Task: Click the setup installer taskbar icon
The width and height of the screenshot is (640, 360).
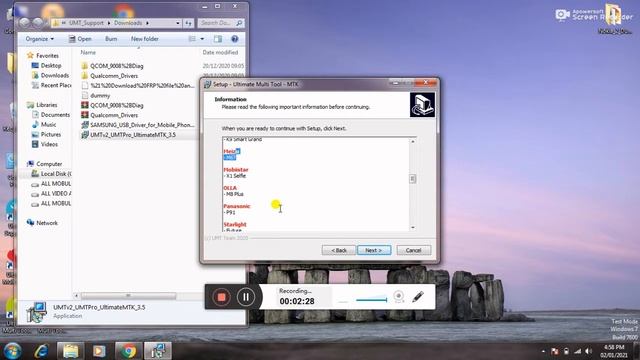Action: 158,351
